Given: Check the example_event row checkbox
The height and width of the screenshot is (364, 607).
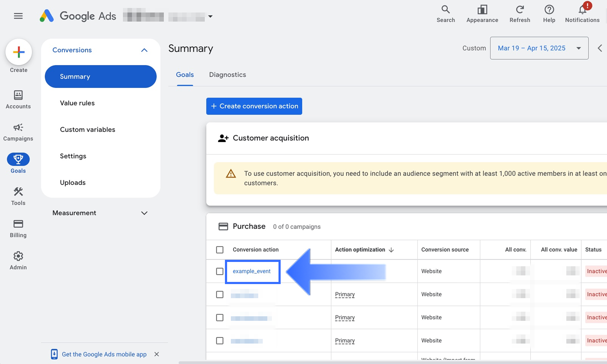Looking at the screenshot, I should (220, 272).
